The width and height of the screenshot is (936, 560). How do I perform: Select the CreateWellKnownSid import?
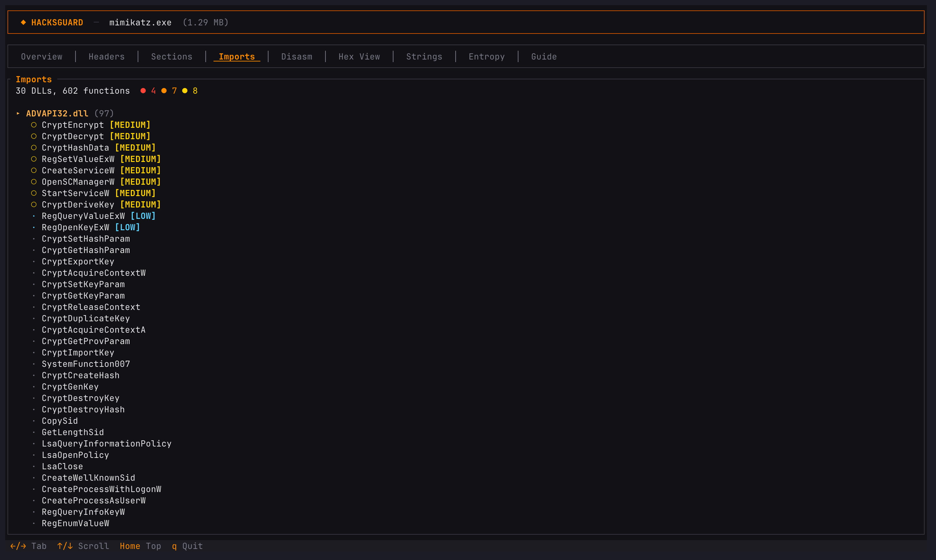[x=88, y=478]
